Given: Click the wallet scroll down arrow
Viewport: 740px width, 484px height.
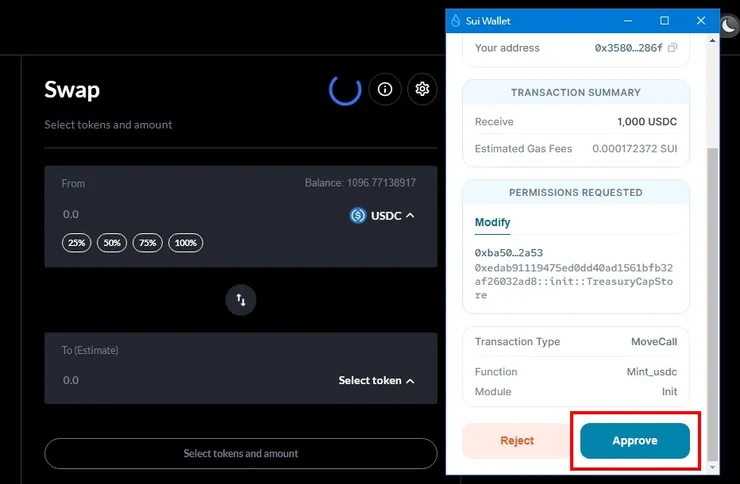Looking at the screenshot, I should tap(712, 467).
